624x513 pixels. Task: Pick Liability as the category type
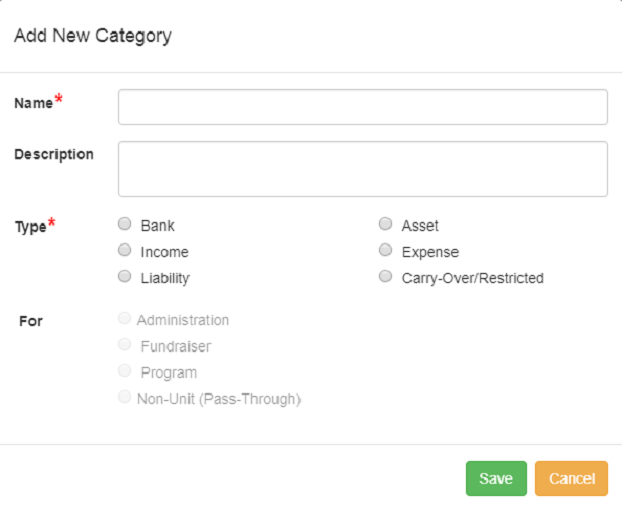[x=125, y=276]
